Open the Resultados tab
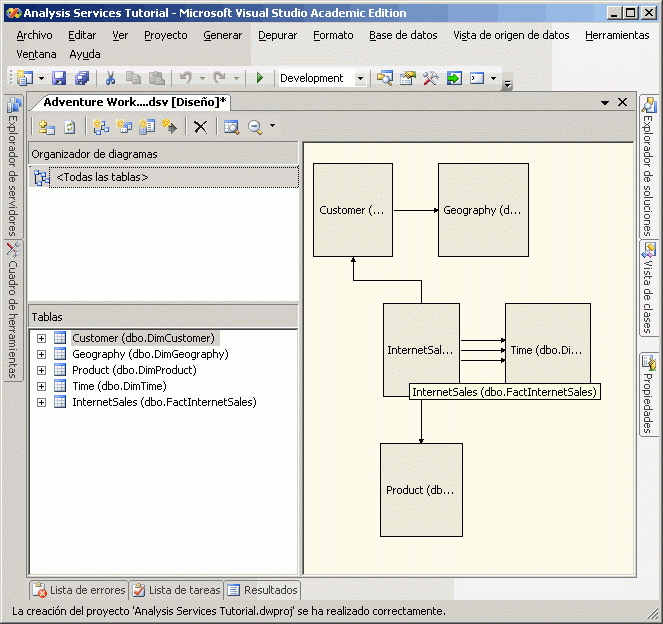 pyautogui.click(x=262, y=590)
